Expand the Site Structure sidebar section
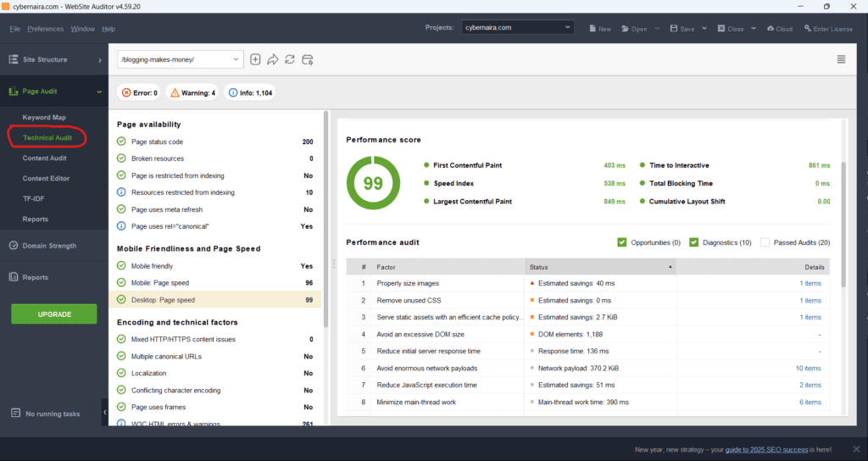Image resolution: width=868 pixels, height=461 pixels. click(x=54, y=59)
